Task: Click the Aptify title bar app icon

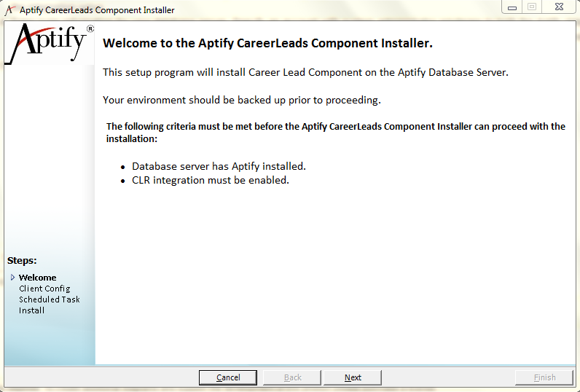Action: point(10,10)
